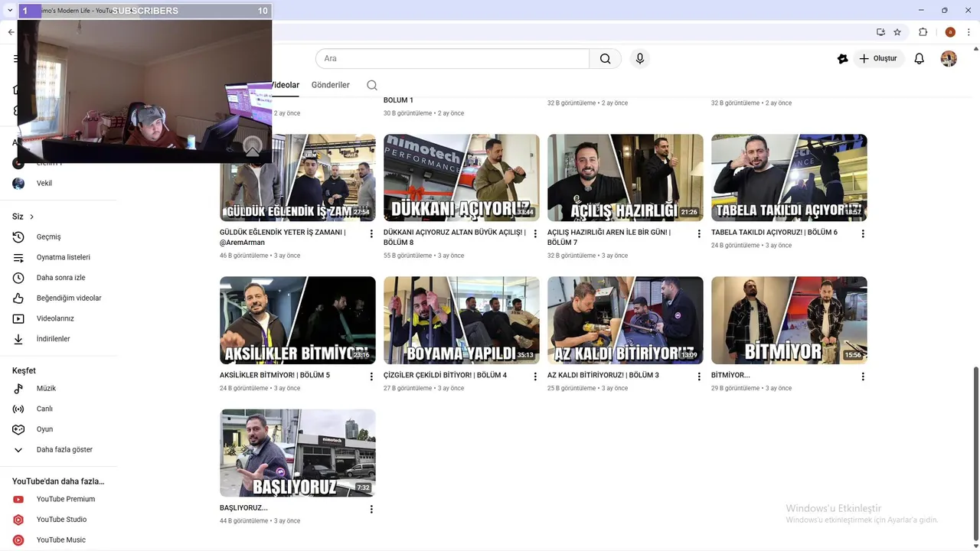
Task: Open Oynatma listeleri playlists
Action: point(64,257)
